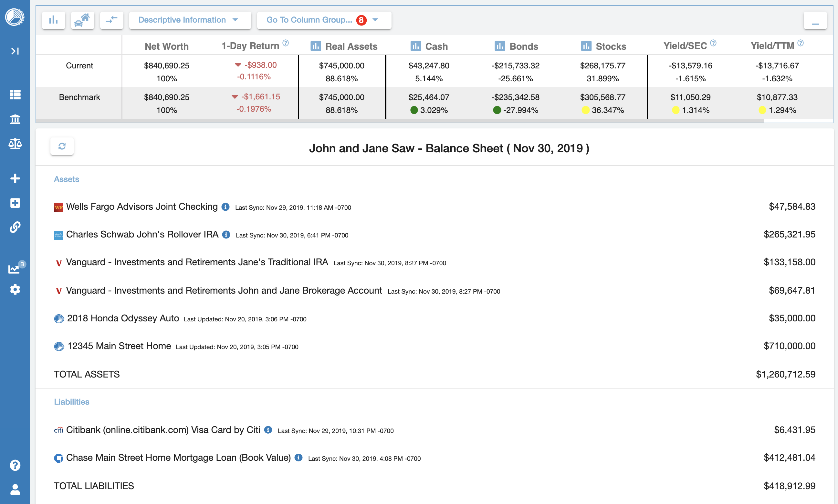Collapse the left sidebar panel
The width and height of the screenshot is (838, 504).
[x=15, y=51]
